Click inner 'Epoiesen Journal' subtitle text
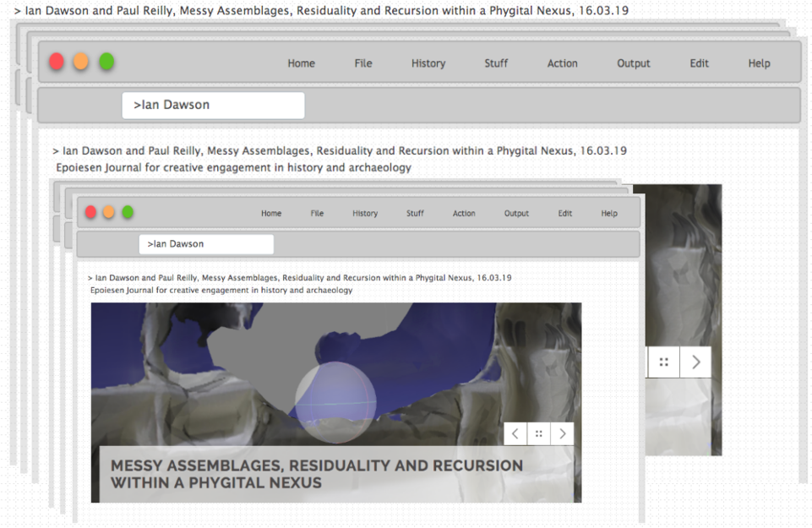The height and width of the screenshot is (528, 812). [x=221, y=291]
